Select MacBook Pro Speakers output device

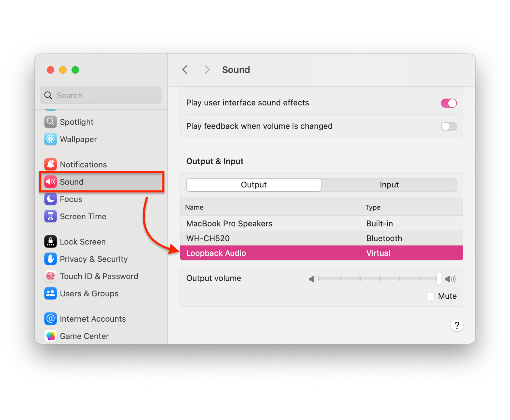[x=321, y=223]
